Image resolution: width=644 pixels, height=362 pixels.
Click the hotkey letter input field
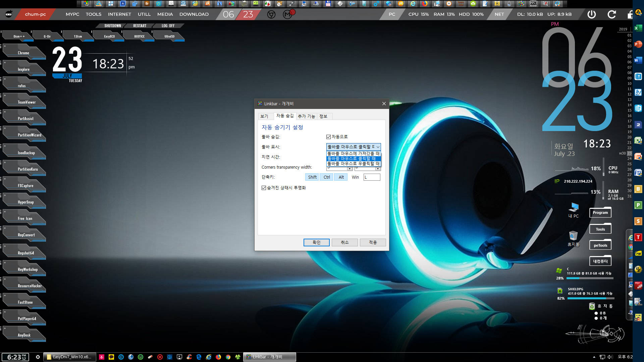[372, 177]
